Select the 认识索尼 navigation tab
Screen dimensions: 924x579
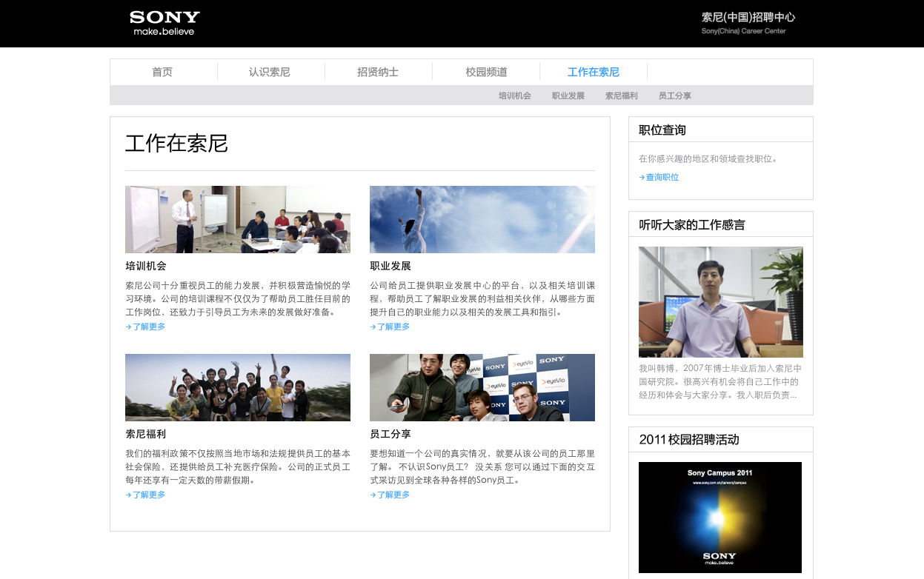pos(270,72)
